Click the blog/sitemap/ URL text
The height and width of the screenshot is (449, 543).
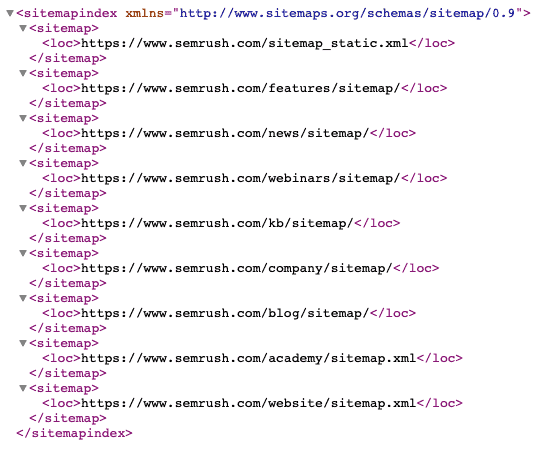click(x=225, y=313)
